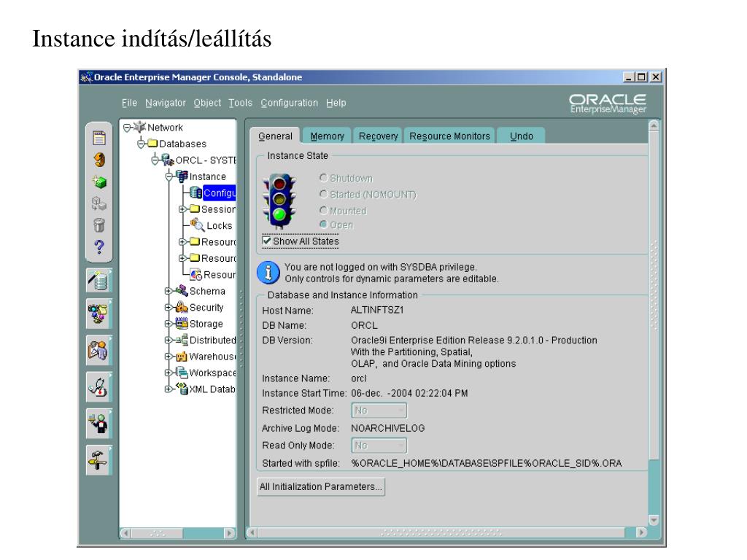
Task: Click scroll-down arrow of detail pane scrollbar
Action: click(654, 519)
